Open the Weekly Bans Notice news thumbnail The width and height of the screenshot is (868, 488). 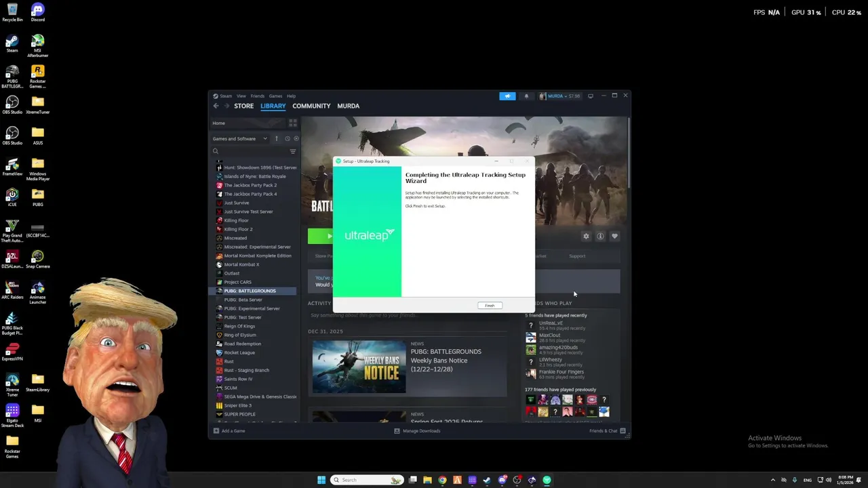[x=359, y=367]
